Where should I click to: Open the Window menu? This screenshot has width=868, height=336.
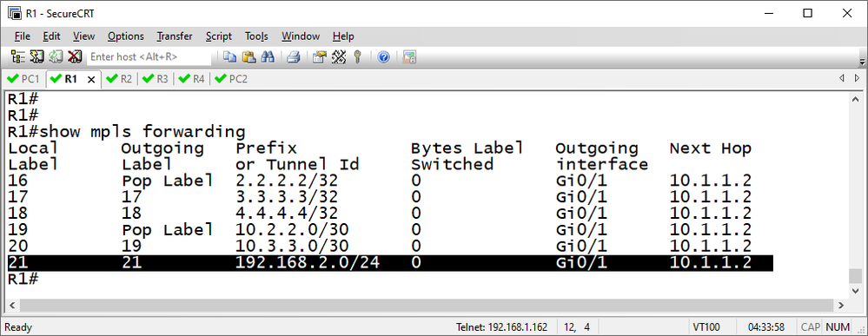click(x=301, y=36)
